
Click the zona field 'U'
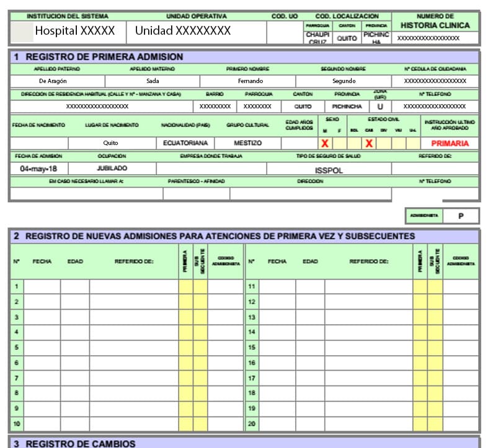click(x=381, y=106)
